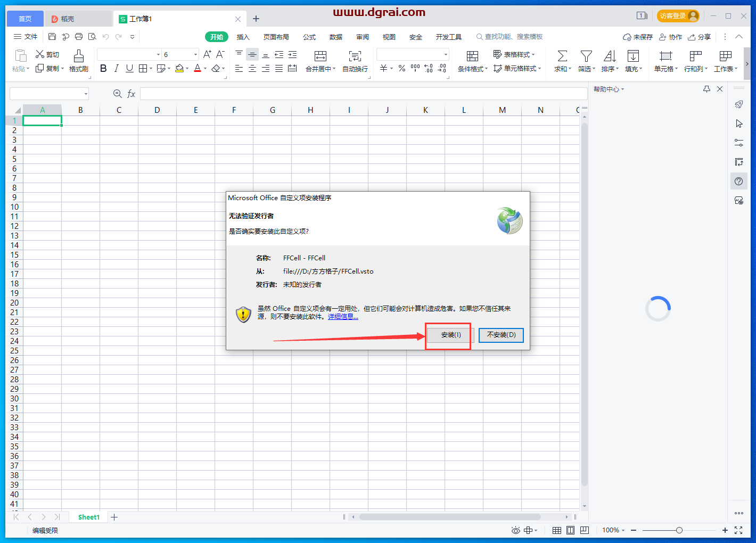The image size is (756, 543).
Task: Click the 分享 share button
Action: (700, 37)
